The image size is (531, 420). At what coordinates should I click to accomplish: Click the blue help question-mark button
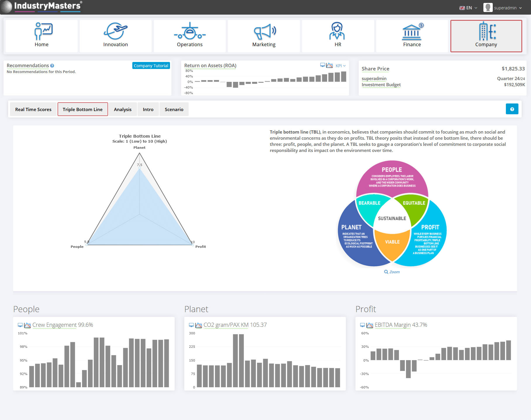point(512,109)
